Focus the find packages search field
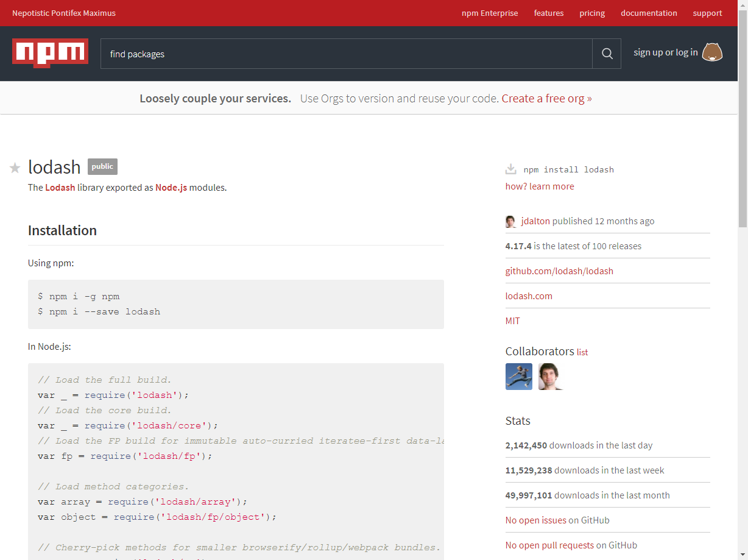 coord(346,54)
